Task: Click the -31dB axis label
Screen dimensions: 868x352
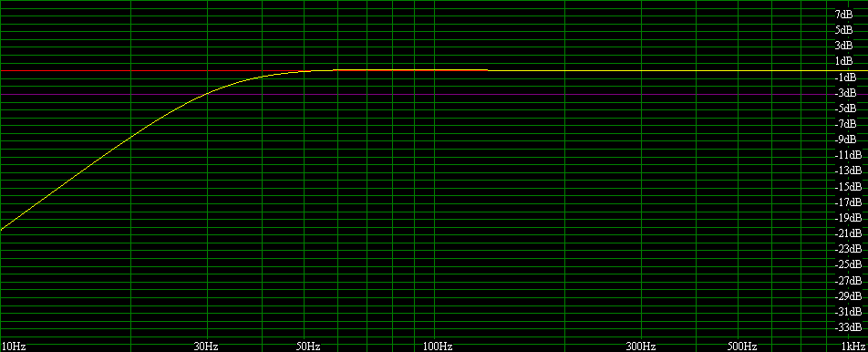Action: tap(848, 311)
